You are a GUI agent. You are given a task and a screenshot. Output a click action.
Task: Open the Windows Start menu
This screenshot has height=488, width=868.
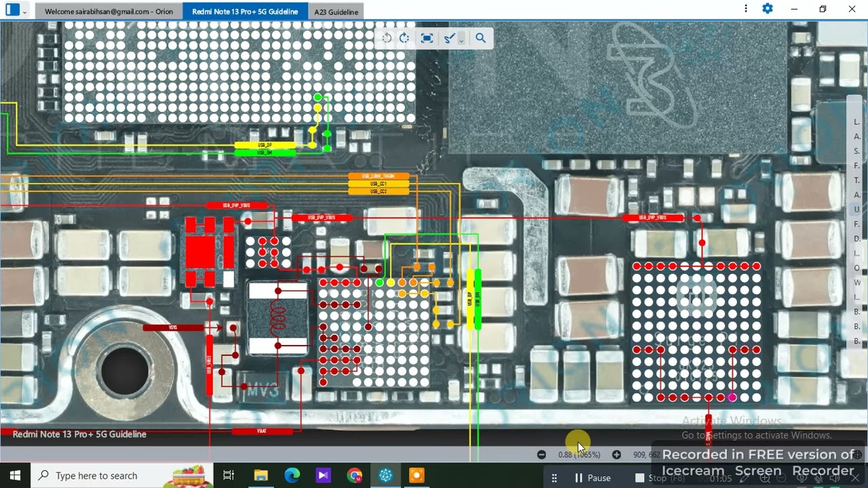[15, 476]
